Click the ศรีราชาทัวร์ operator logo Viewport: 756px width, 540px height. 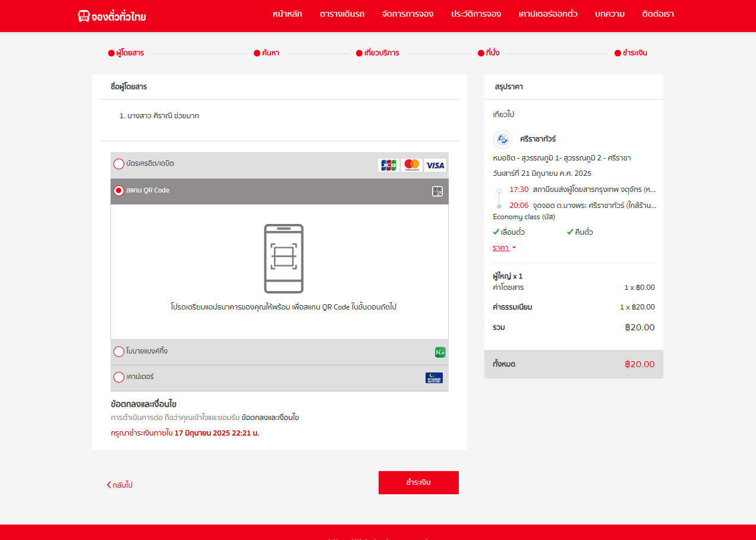click(503, 139)
